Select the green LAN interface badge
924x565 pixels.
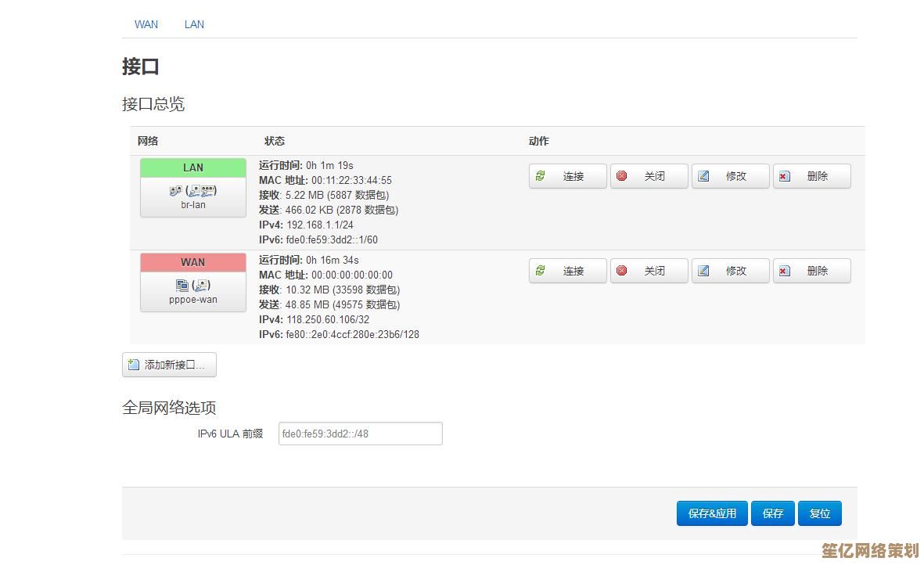click(x=193, y=167)
